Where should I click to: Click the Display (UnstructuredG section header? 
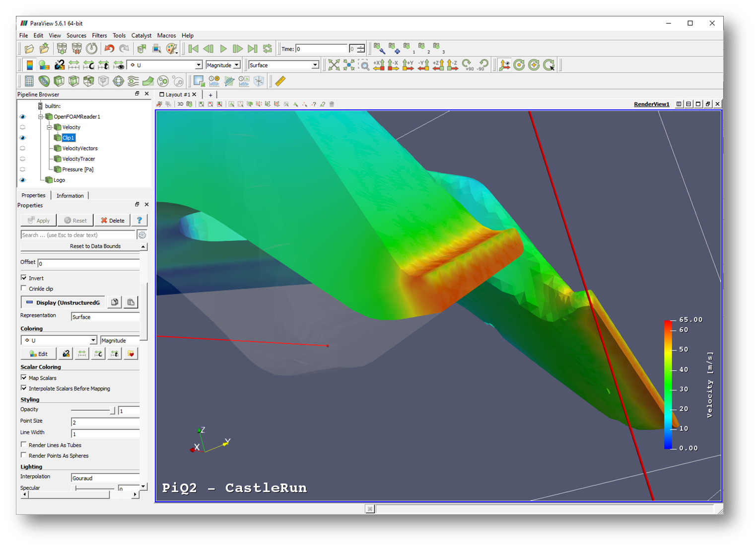(63, 302)
